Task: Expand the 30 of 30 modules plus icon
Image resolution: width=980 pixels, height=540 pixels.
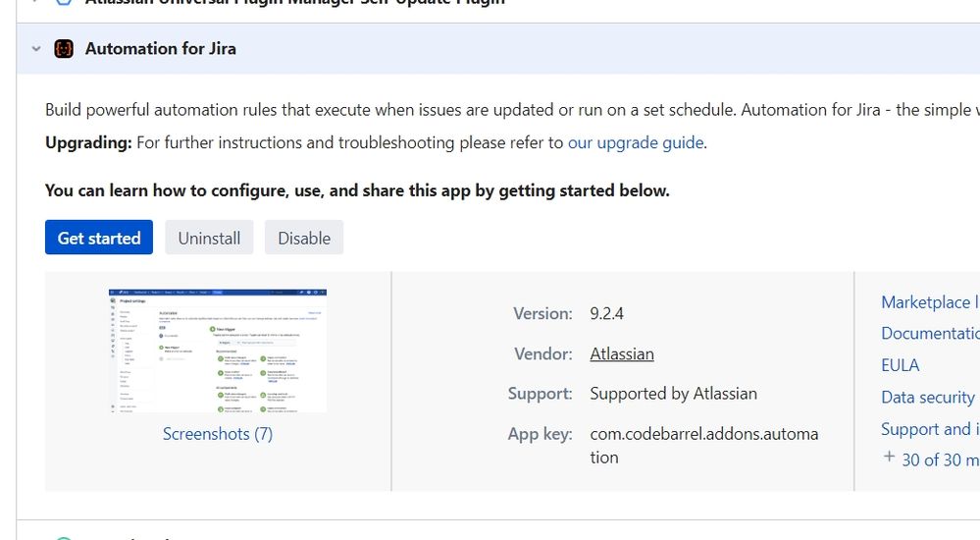Action: tap(889, 457)
